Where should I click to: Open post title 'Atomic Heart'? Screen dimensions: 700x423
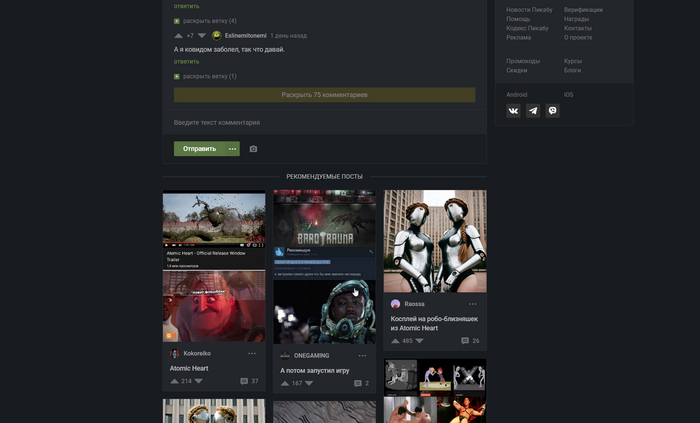point(189,369)
